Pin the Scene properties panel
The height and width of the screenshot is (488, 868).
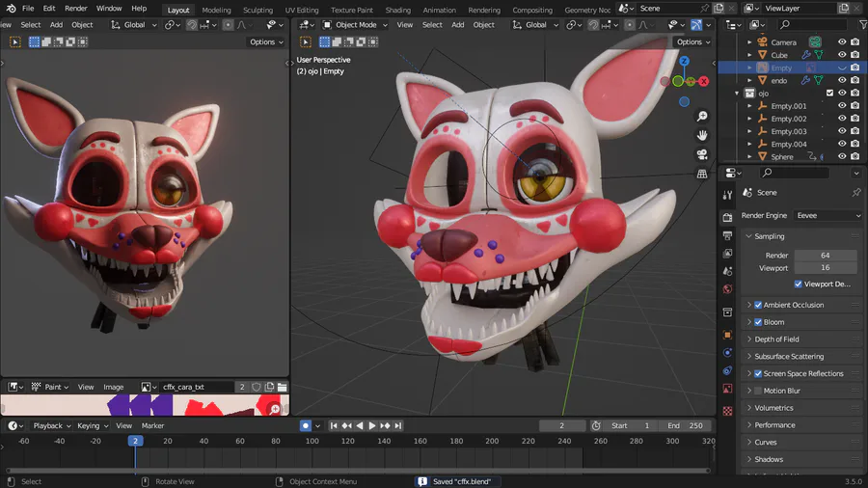point(856,193)
